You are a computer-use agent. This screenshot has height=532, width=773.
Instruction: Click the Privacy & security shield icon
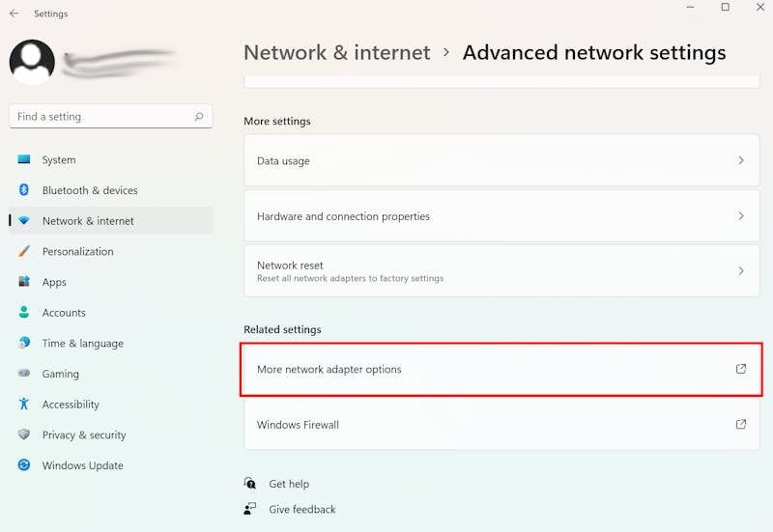[23, 434]
